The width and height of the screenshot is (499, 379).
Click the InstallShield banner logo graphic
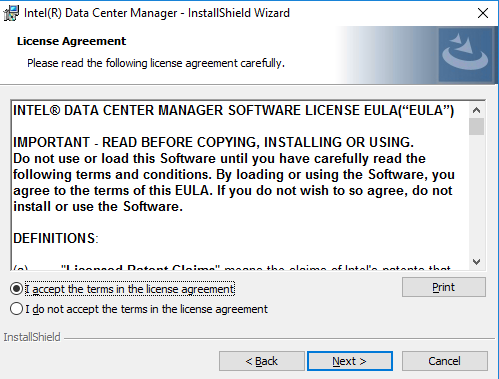(465, 55)
